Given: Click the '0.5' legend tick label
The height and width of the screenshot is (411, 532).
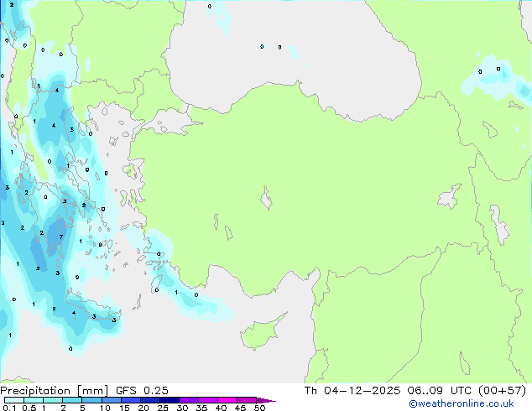Looking at the screenshot, I should pyautogui.click(x=29, y=408).
